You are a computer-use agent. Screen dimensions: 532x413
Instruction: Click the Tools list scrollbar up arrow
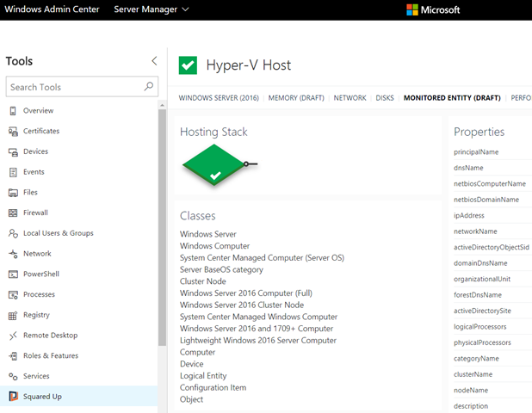[x=162, y=105]
